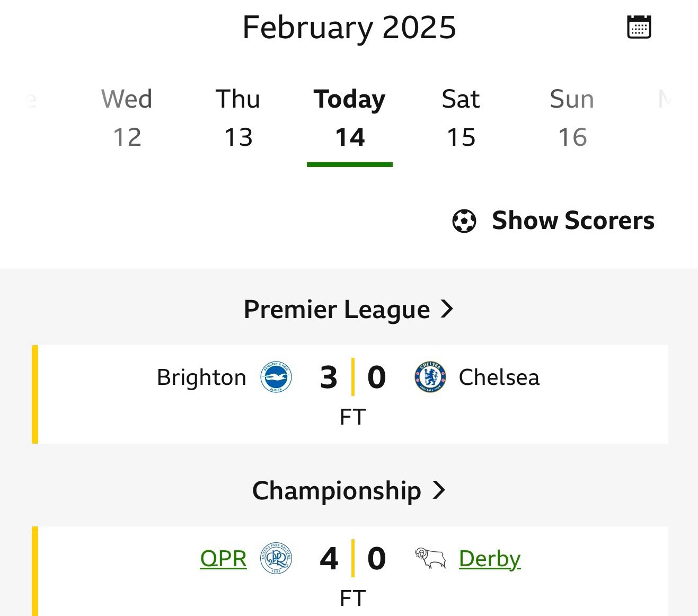
Task: Click the football icon beside Show Scorers
Action: pyautogui.click(x=464, y=221)
